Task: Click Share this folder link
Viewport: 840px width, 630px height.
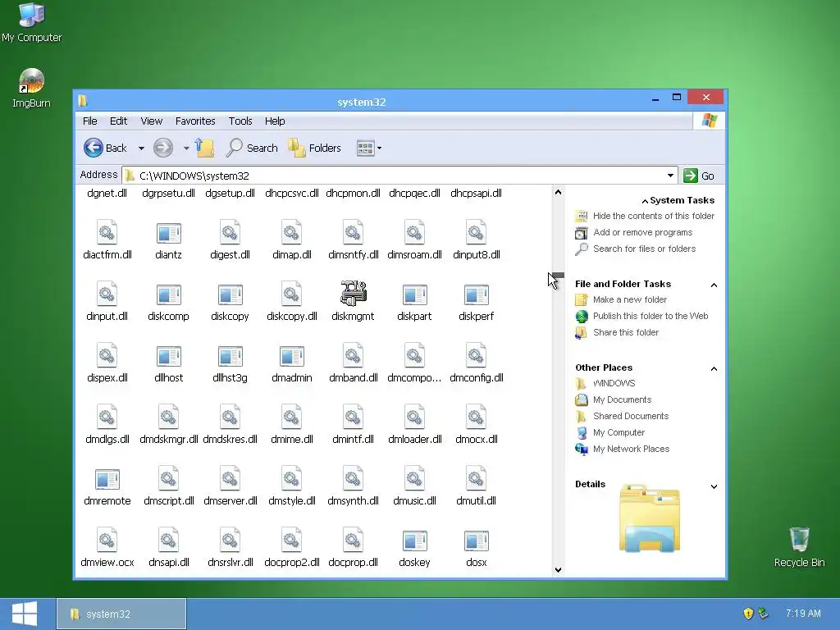Action: click(626, 332)
